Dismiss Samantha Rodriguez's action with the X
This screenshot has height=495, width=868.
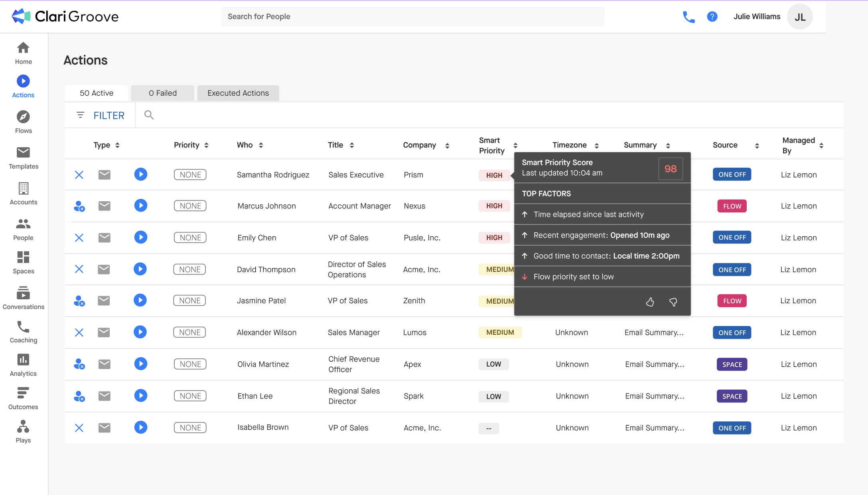coord(79,175)
